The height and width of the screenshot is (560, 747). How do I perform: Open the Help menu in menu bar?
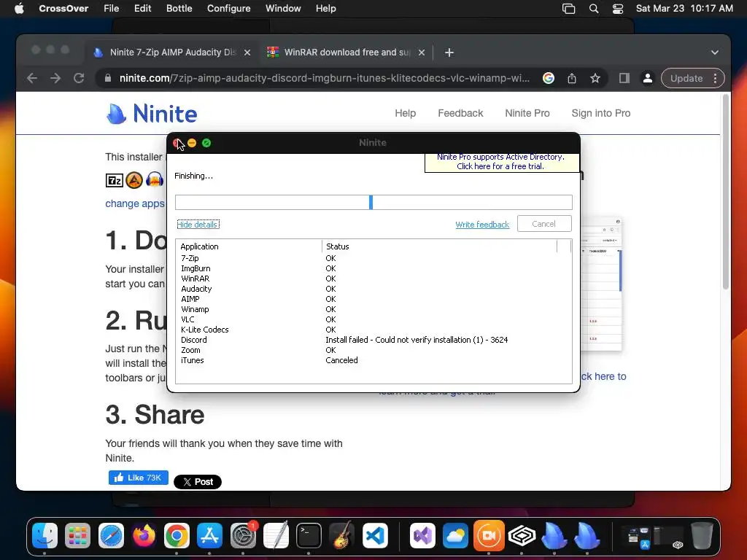click(326, 9)
